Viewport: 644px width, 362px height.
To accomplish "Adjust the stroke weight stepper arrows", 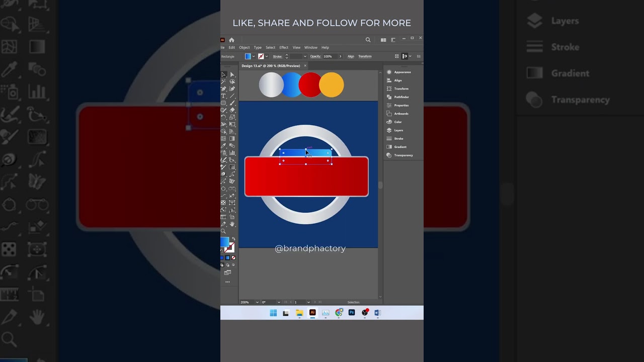I will tap(287, 56).
